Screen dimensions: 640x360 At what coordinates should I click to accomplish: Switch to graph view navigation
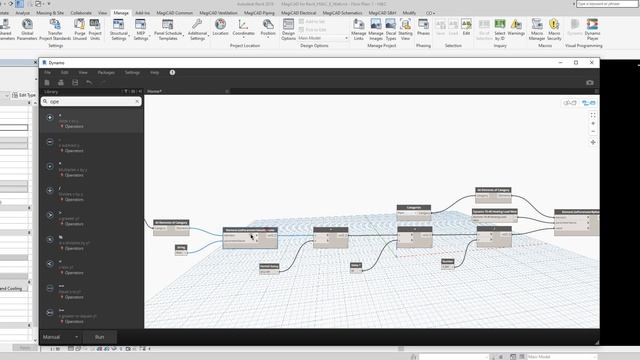pyautogui.click(x=588, y=103)
